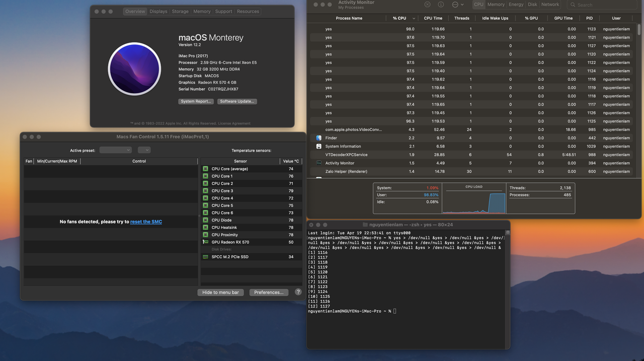Click the folder proxy icon in Terminal title

365,225
